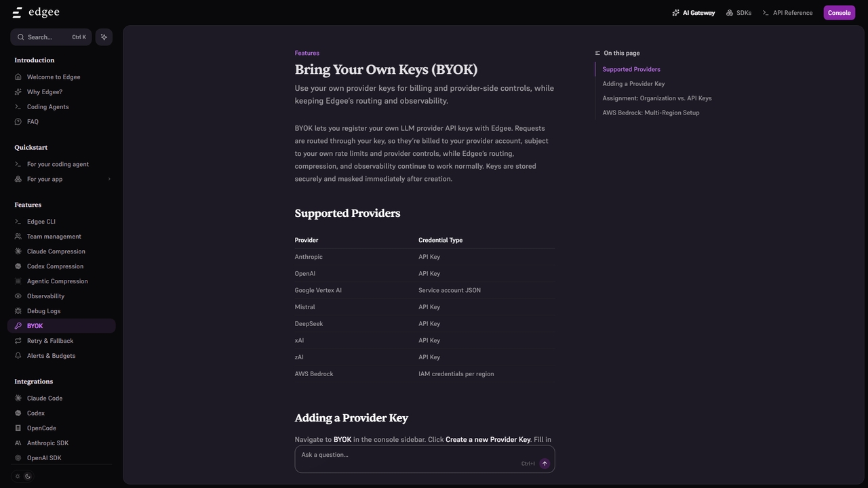
Task: Open the AI assistant sparkle button
Action: click(104, 37)
